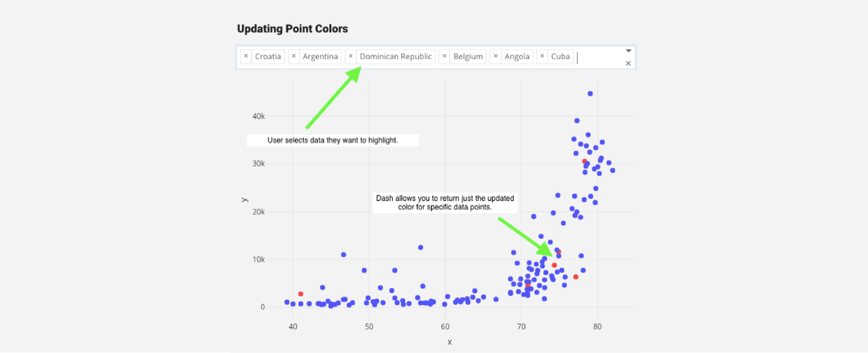Click the Updating Point Colors heading

pos(292,29)
